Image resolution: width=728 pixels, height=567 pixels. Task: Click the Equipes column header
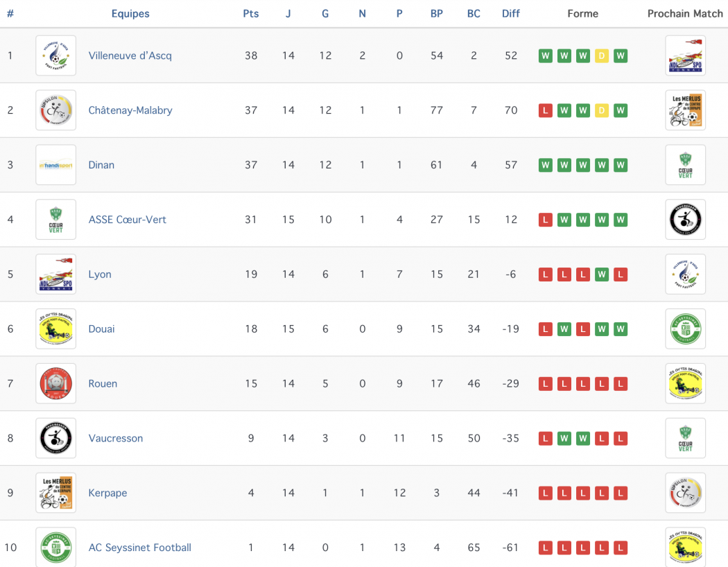point(130,14)
